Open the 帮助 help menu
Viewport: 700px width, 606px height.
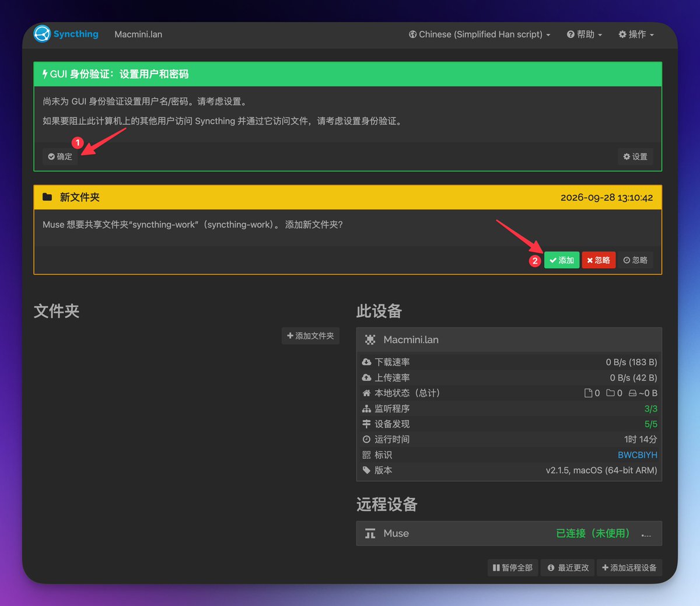pyautogui.click(x=584, y=34)
